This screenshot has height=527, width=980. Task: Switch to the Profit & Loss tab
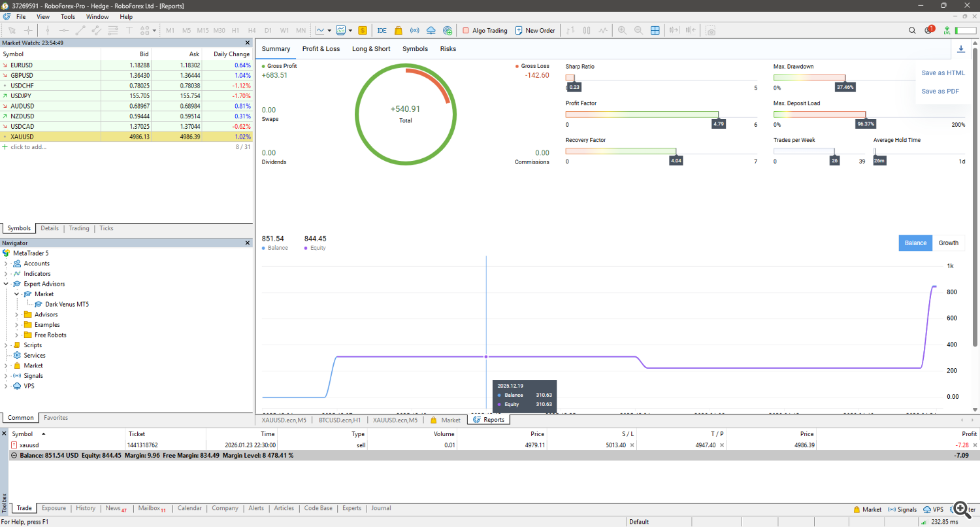(x=321, y=49)
